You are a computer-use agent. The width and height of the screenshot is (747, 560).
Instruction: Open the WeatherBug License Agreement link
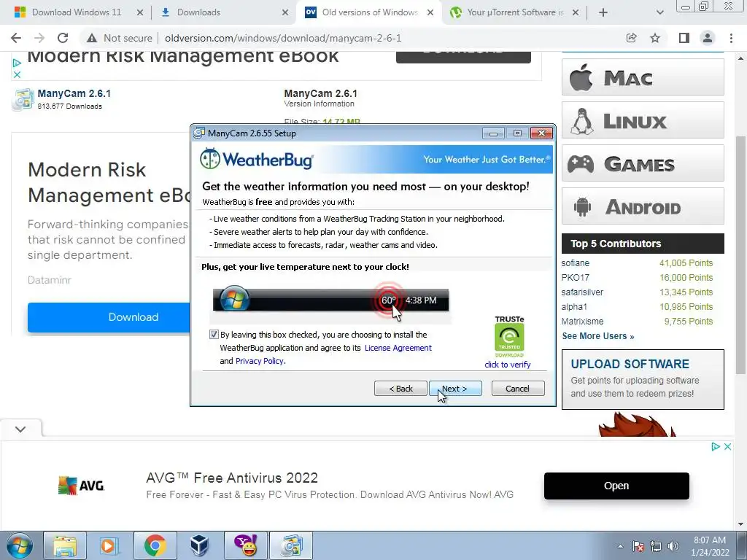coord(398,348)
